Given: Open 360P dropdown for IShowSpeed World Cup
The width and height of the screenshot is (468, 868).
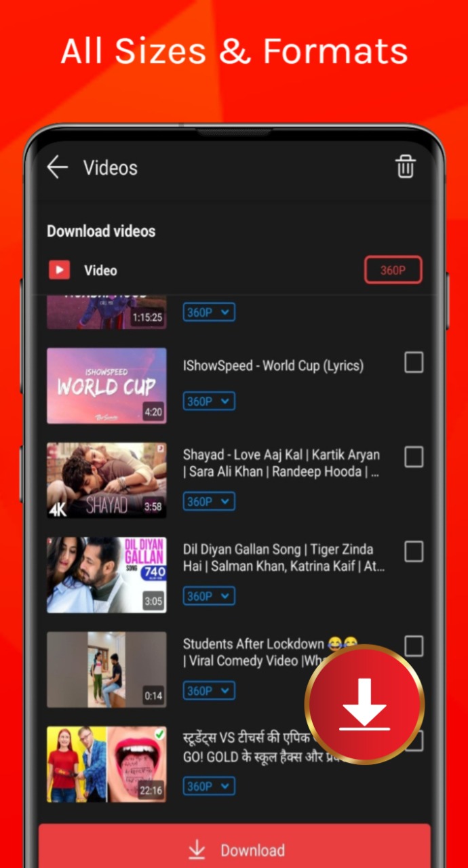Looking at the screenshot, I should pyautogui.click(x=209, y=401).
